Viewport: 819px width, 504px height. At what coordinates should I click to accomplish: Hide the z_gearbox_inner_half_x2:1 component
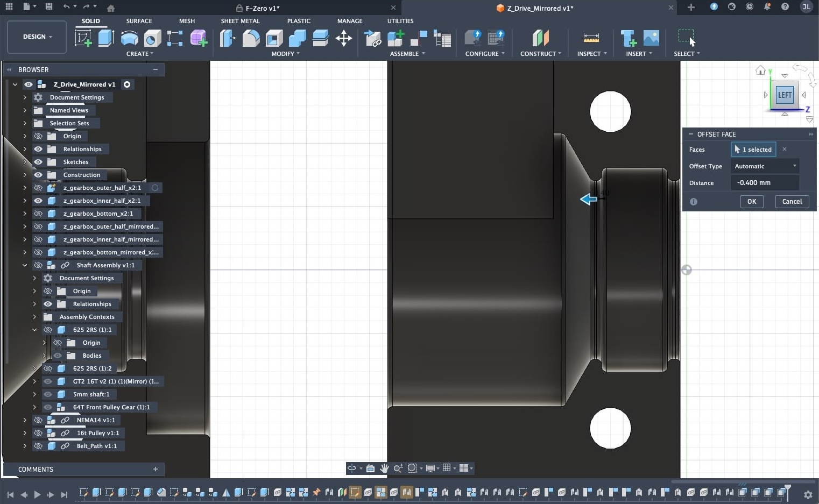click(x=38, y=201)
